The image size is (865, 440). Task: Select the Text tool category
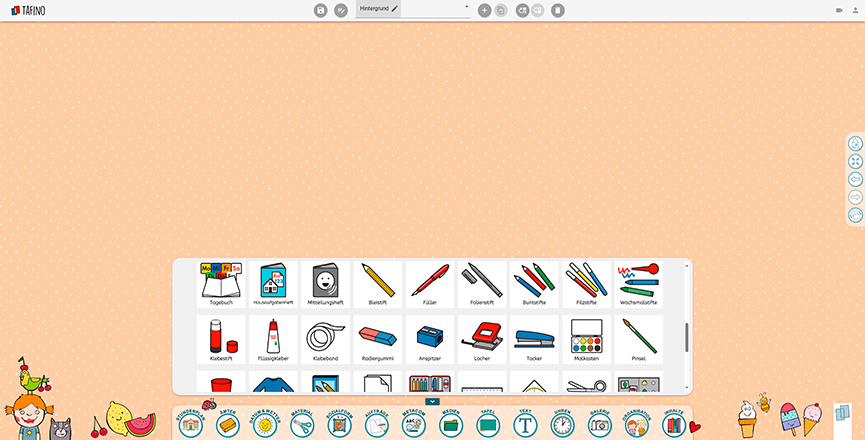tap(524, 424)
